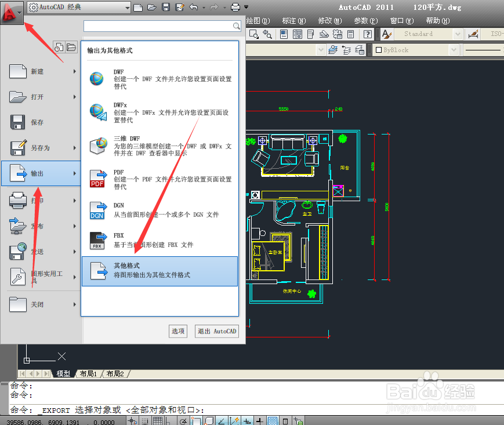Expand the quick access toolbar customize arrow
This screenshot has height=425, width=504.
tap(246, 7)
